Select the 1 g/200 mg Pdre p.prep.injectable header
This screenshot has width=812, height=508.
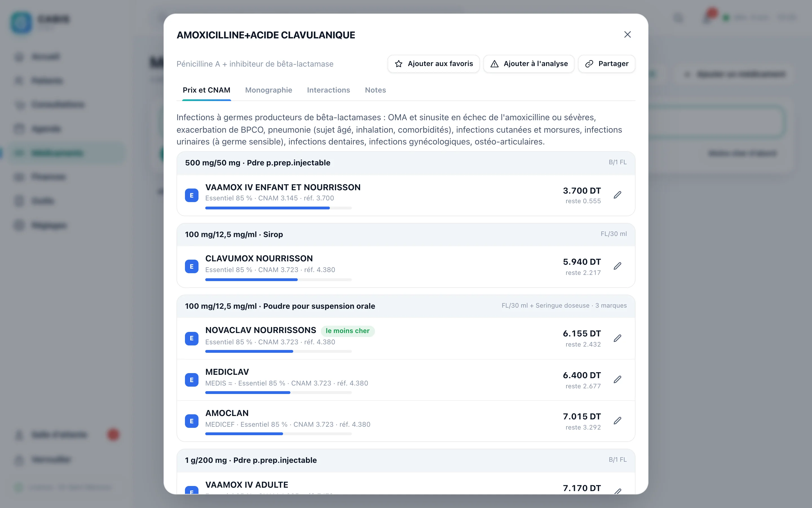pyautogui.click(x=406, y=460)
